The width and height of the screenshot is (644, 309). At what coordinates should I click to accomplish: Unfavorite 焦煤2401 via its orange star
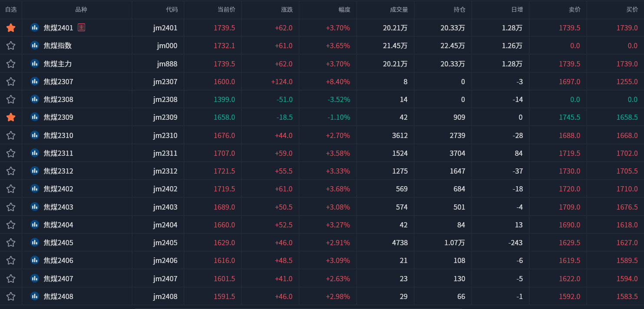(11, 28)
